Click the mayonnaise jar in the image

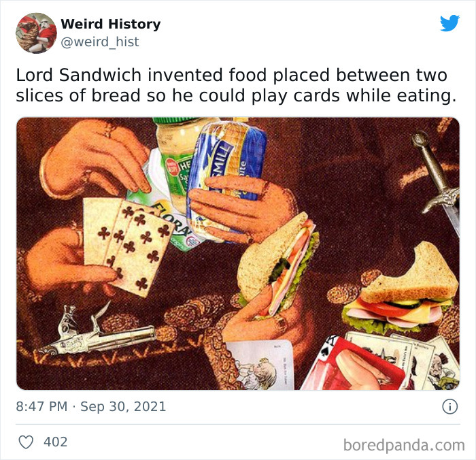pos(177,158)
